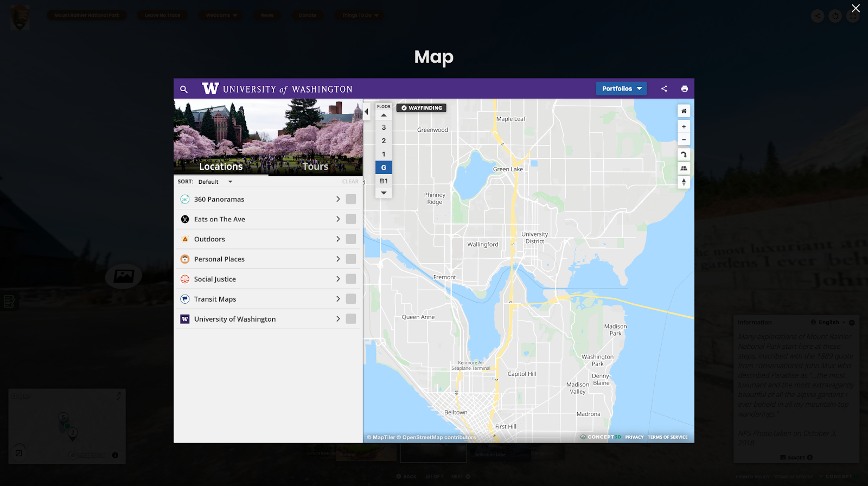
Task: Open the map search magnifier
Action: click(x=184, y=89)
